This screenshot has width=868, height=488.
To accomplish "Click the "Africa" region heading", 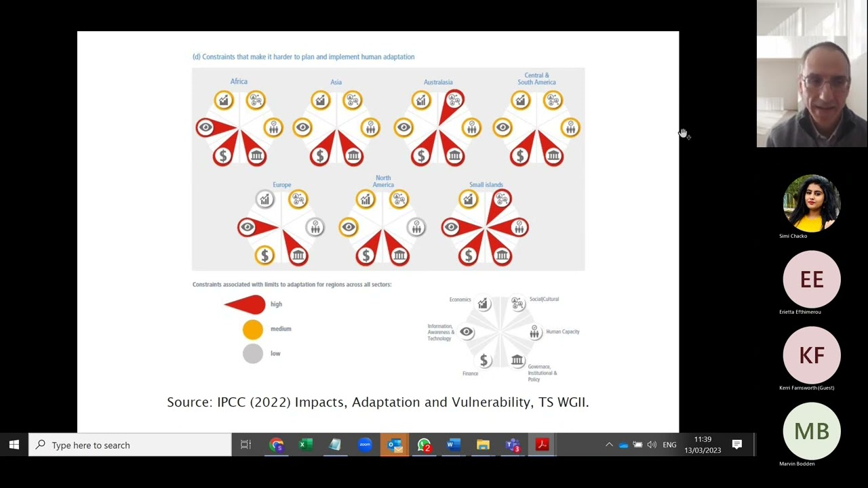I will [239, 81].
